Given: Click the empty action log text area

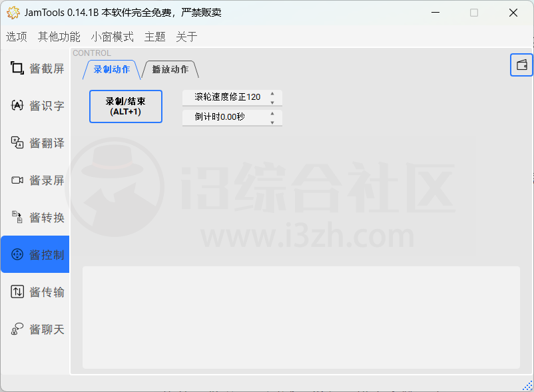Looking at the screenshot, I should click(x=301, y=317).
